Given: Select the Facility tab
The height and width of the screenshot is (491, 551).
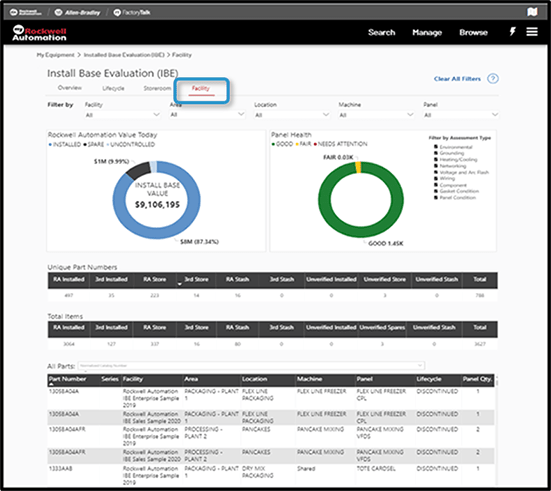Looking at the screenshot, I should tap(200, 89).
